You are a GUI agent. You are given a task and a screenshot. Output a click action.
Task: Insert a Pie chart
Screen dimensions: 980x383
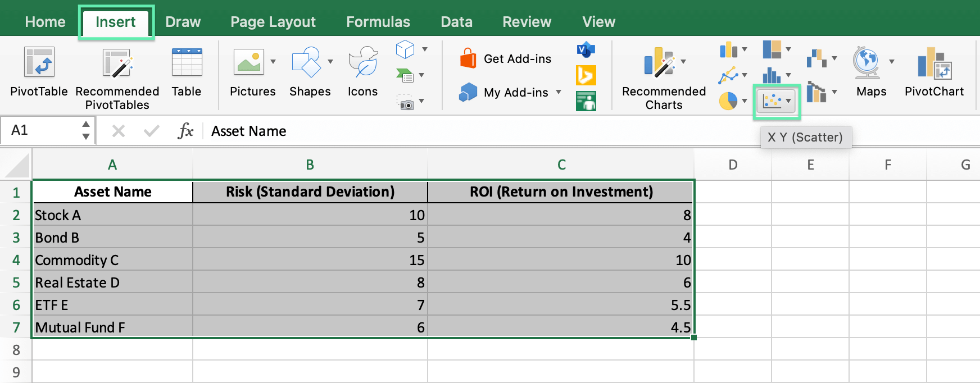728,101
